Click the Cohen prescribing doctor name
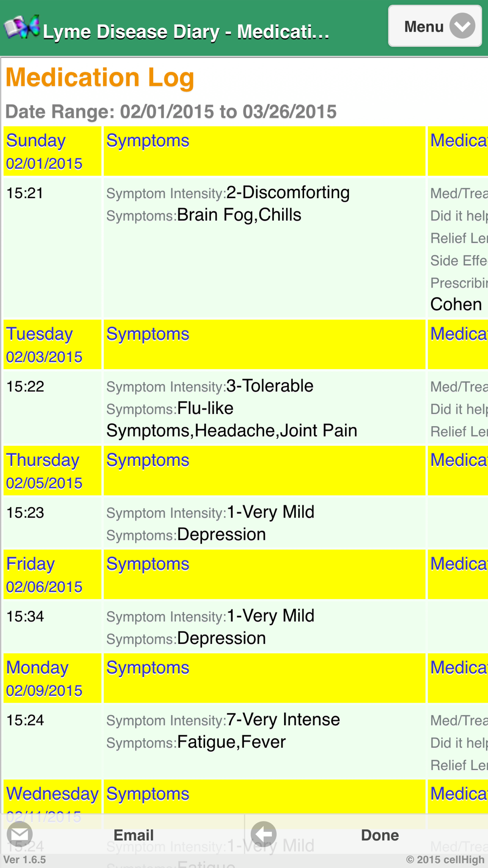The width and height of the screenshot is (488, 868). [456, 304]
